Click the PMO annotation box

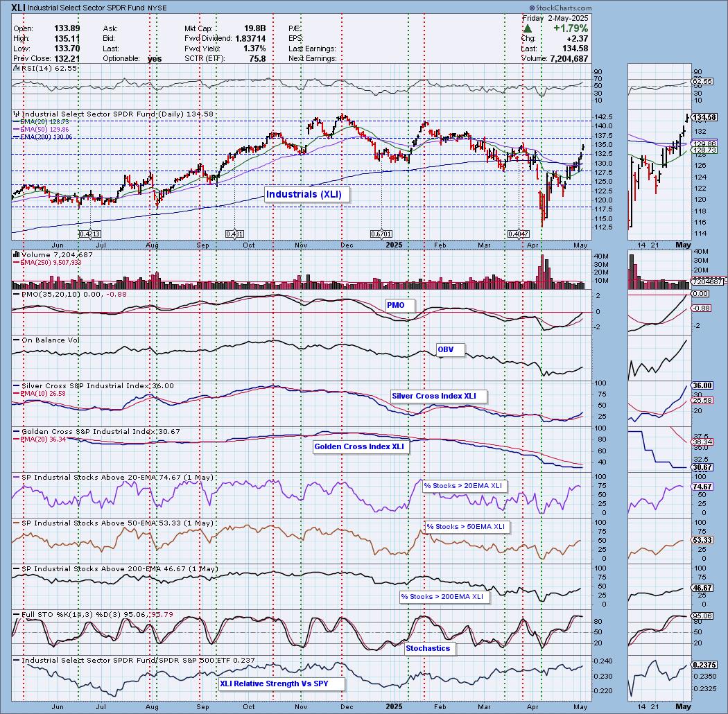coord(399,306)
